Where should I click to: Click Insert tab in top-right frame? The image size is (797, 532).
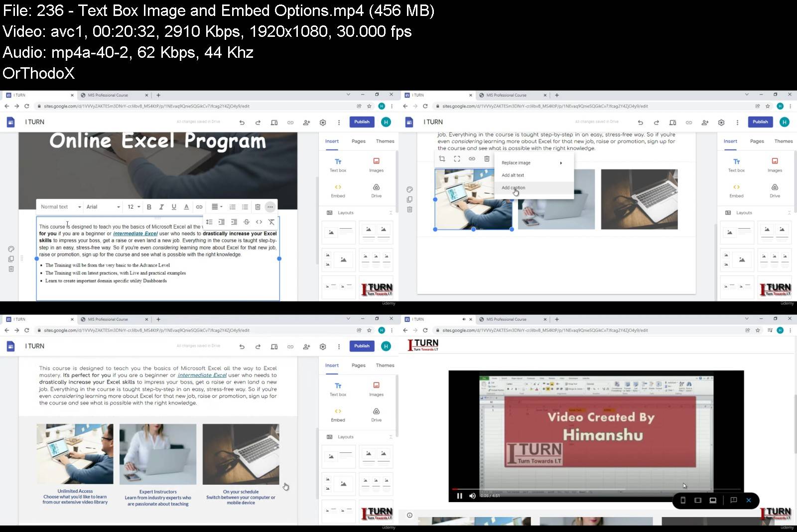point(730,141)
